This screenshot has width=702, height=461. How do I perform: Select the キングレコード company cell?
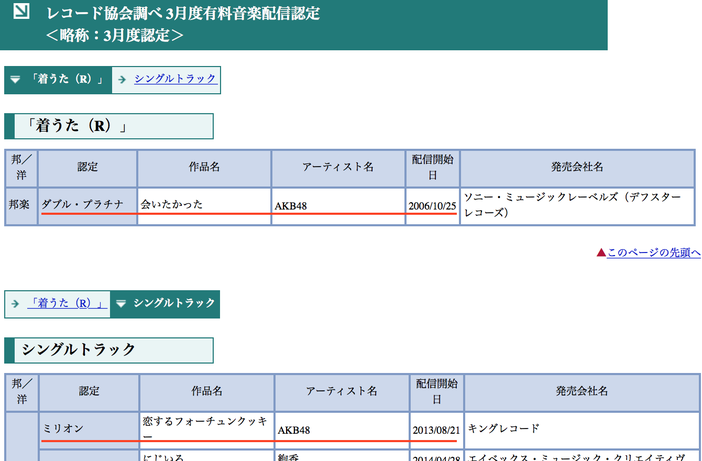coord(582,430)
